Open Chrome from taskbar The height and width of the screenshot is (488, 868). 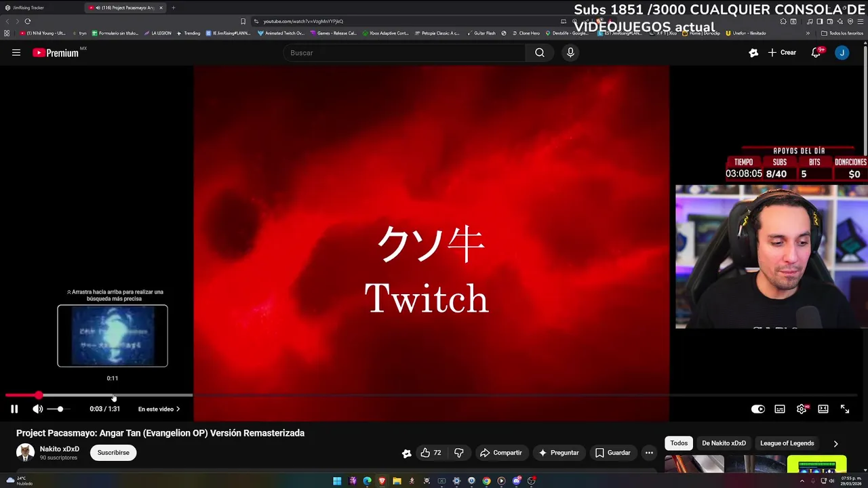[x=486, y=481]
